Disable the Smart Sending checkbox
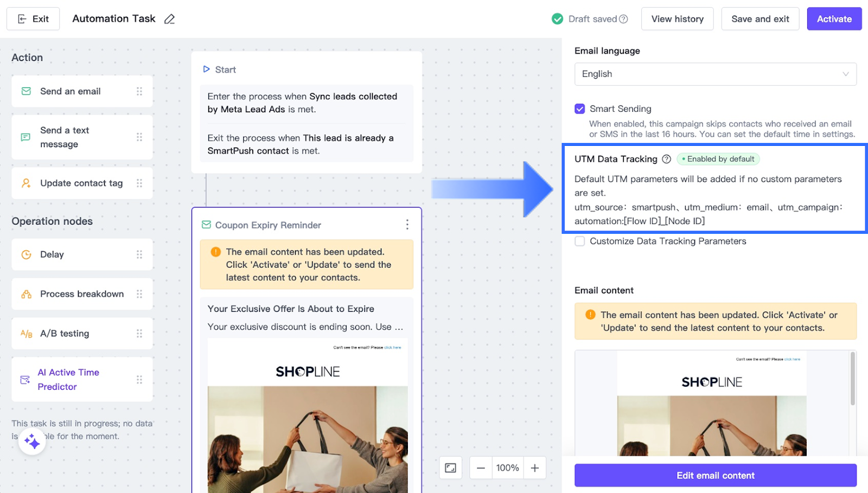The width and height of the screenshot is (868, 493). (x=579, y=109)
